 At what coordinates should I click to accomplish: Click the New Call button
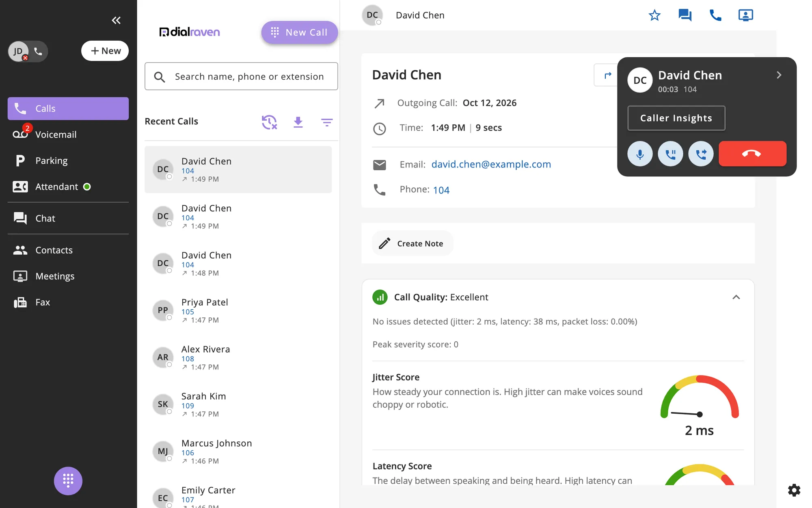pyautogui.click(x=299, y=32)
